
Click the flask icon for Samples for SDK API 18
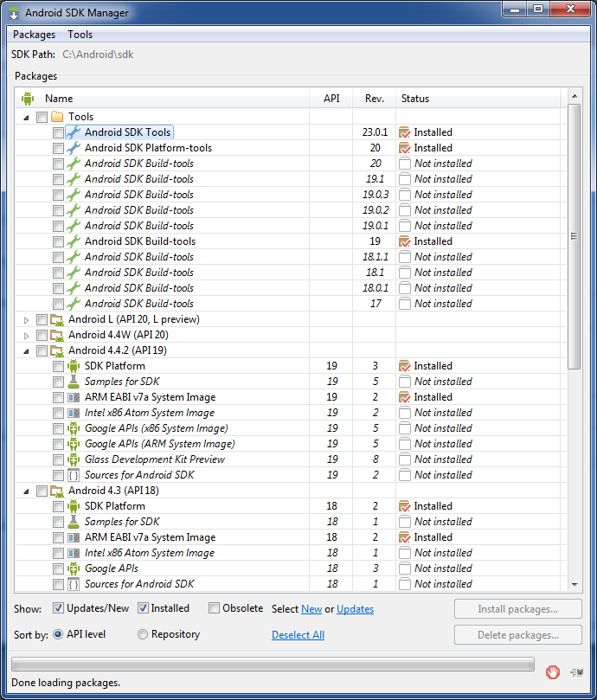(x=74, y=522)
